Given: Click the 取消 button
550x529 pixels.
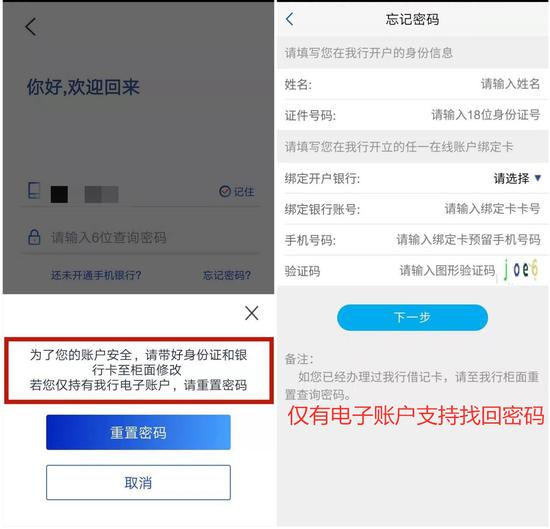Looking at the screenshot, I should pos(138,483).
